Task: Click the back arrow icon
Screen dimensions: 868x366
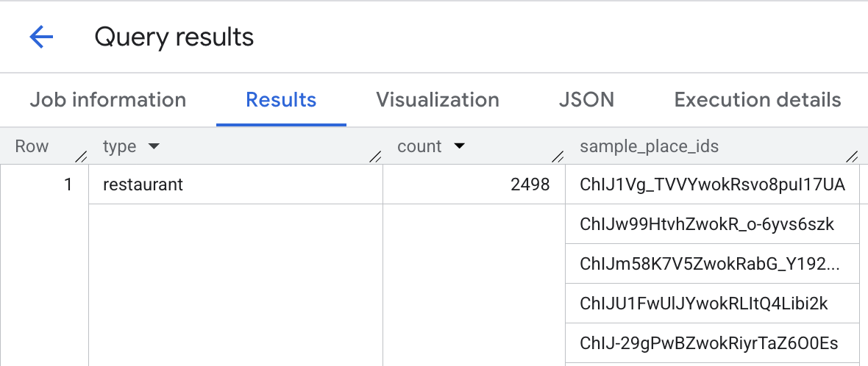Action: coord(41,37)
